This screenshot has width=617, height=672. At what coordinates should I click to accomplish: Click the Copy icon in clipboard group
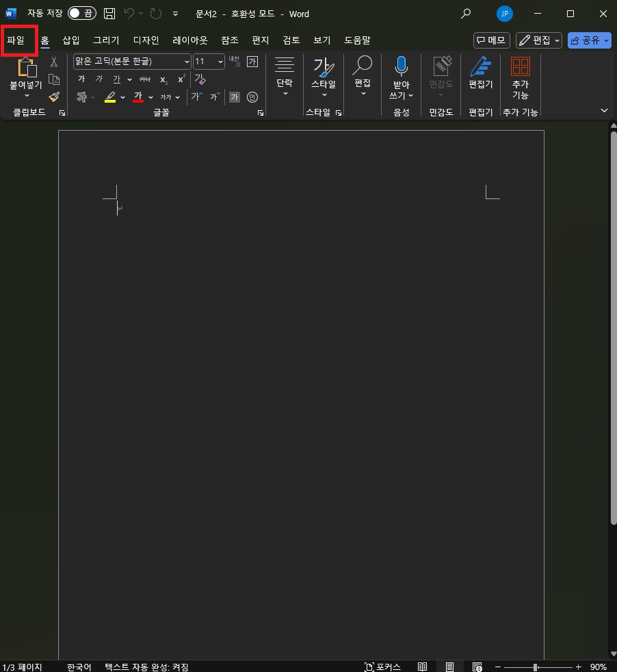click(x=54, y=79)
